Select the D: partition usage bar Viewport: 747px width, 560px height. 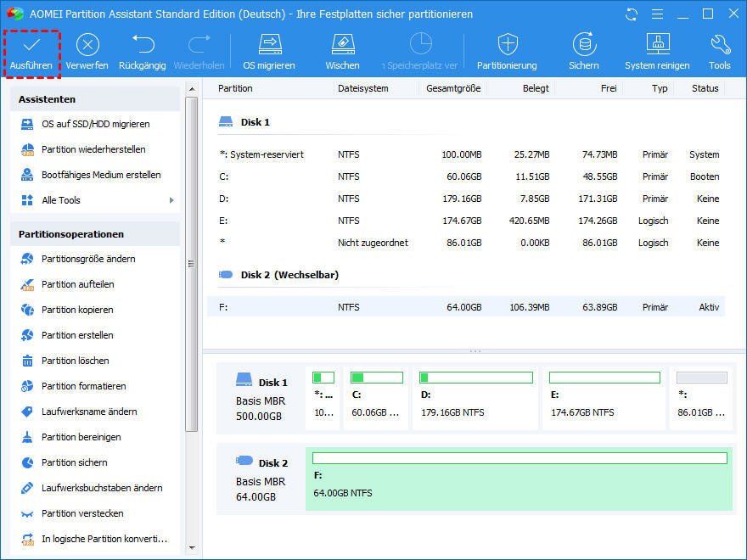click(x=476, y=377)
